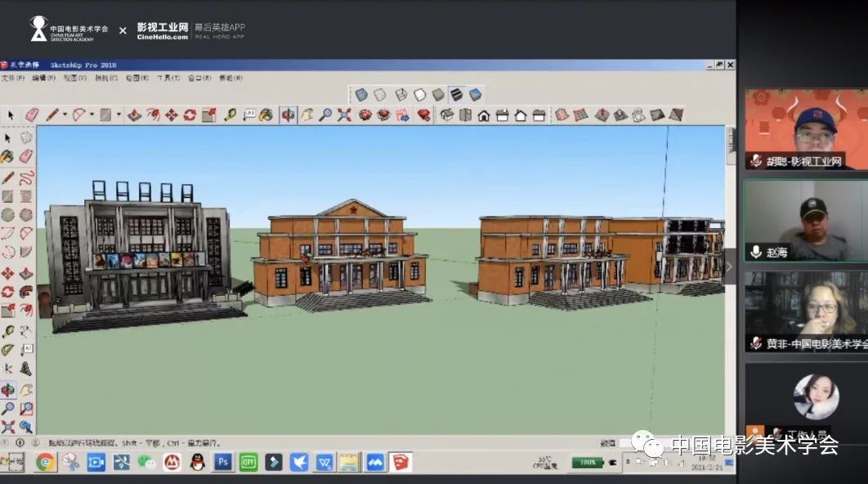This screenshot has width=868, height=484.
Task: Expand the Line tool dropdown arrow
Action: (64, 115)
